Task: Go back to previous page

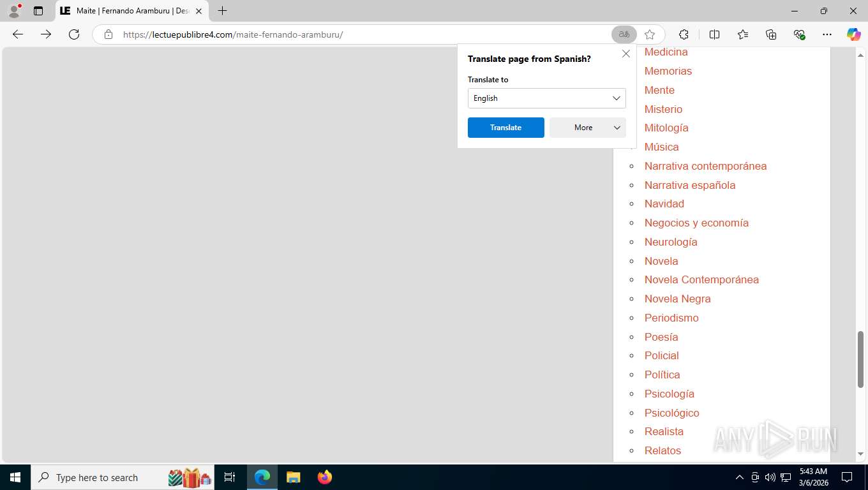Action: point(18,34)
